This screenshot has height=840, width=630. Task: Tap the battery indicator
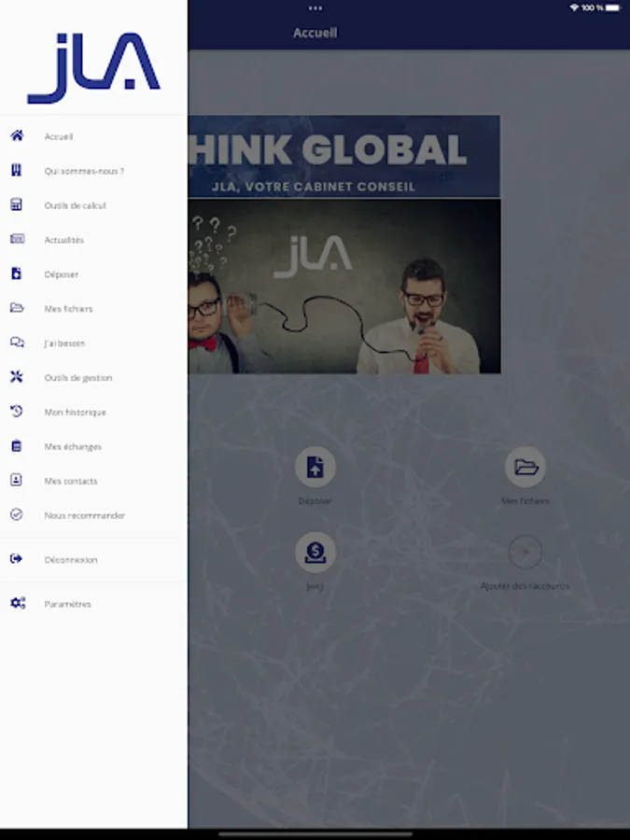point(614,7)
